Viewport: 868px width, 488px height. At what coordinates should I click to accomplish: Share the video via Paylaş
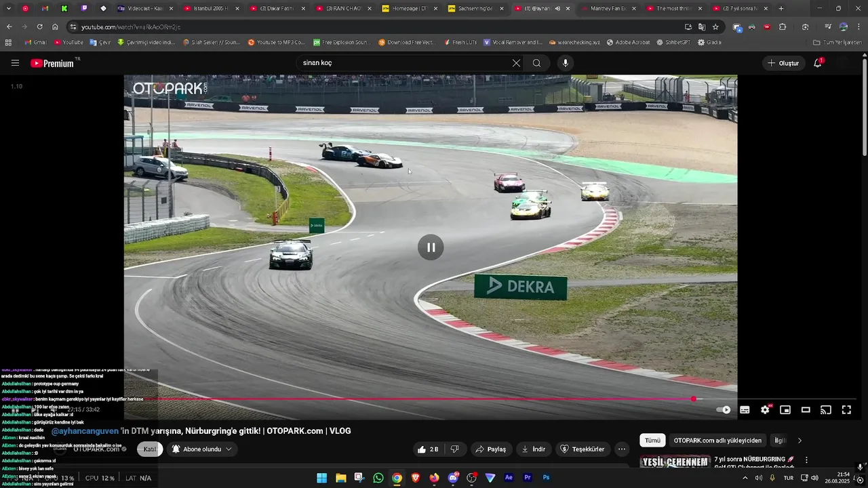click(491, 449)
